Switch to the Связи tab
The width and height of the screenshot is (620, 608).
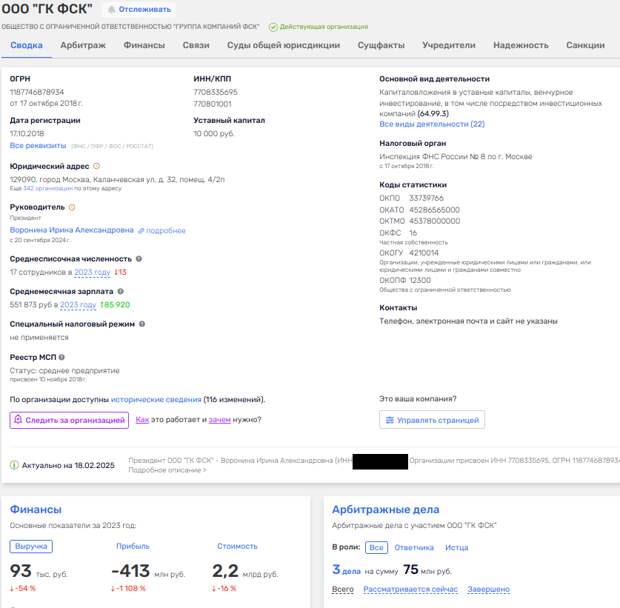[196, 45]
